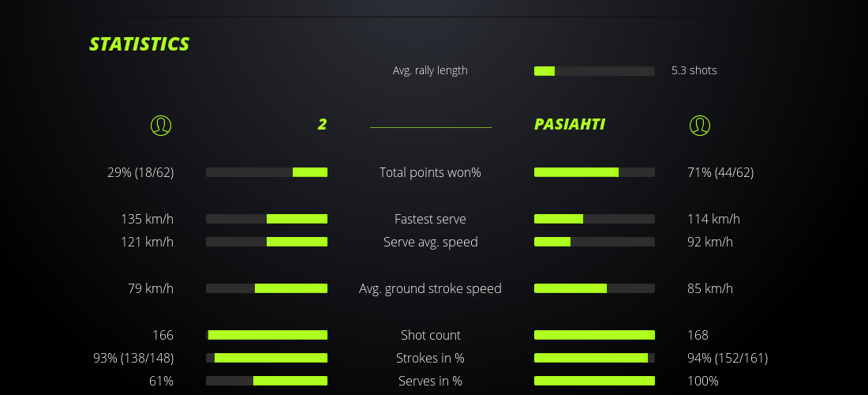Click the "Fastest serve" label
This screenshot has height=395, width=868.
click(x=430, y=219)
